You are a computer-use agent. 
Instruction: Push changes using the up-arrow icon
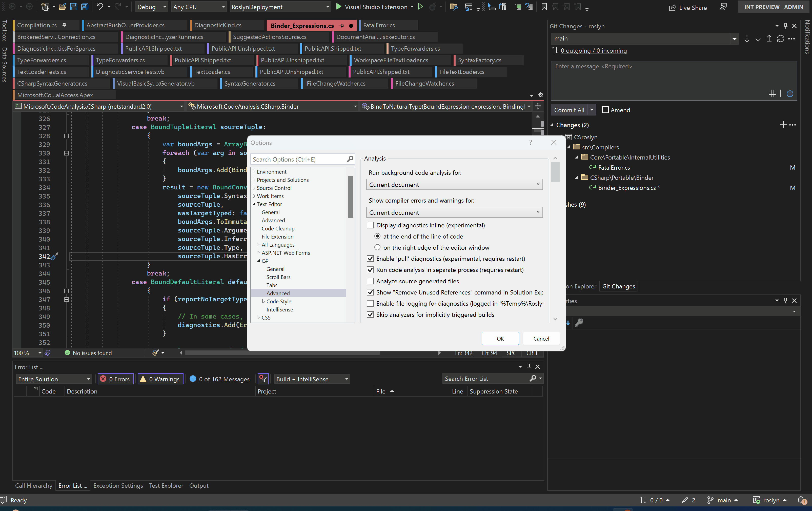coord(769,38)
